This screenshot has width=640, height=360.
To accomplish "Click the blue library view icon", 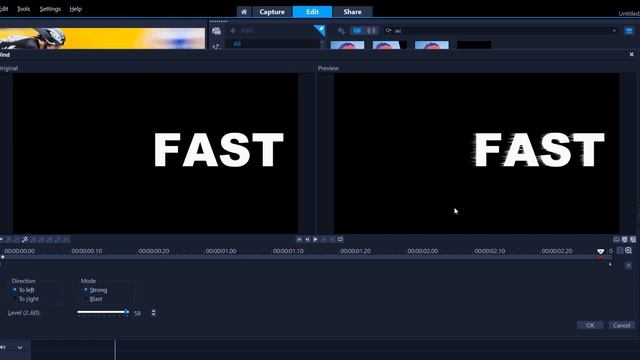I will point(629,31).
